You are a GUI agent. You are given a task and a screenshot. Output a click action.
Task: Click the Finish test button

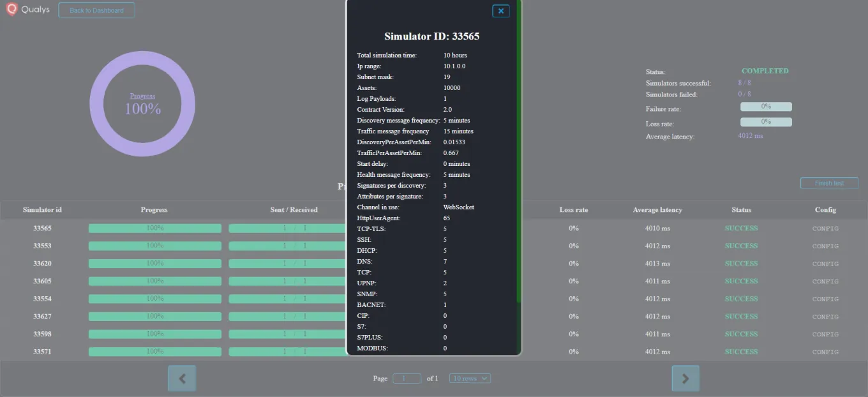(829, 183)
